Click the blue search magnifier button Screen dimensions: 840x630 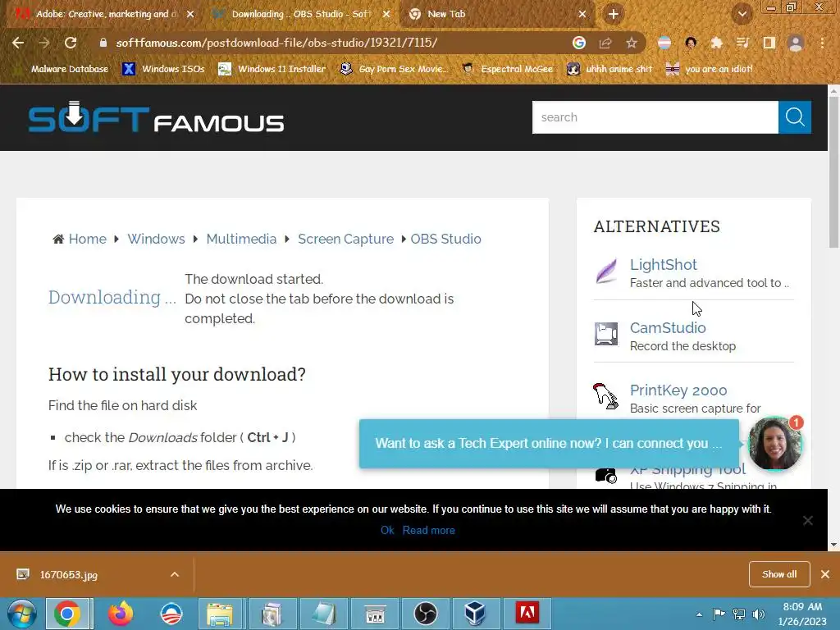click(794, 117)
